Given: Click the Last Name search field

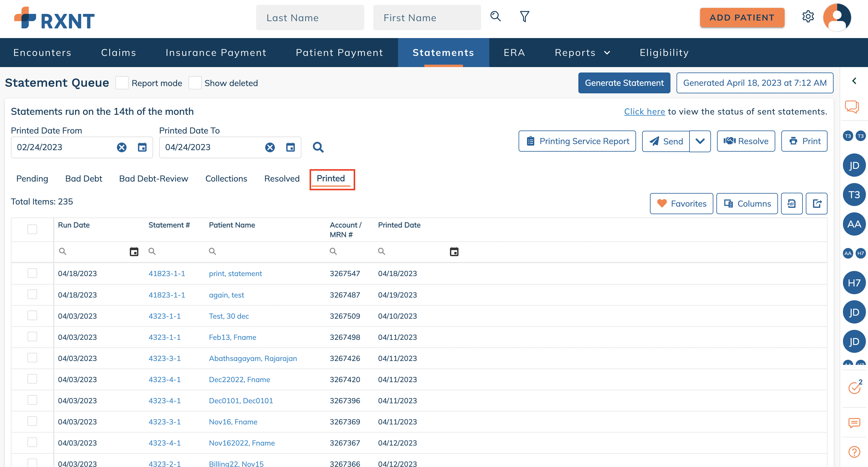Looking at the screenshot, I should tap(310, 18).
